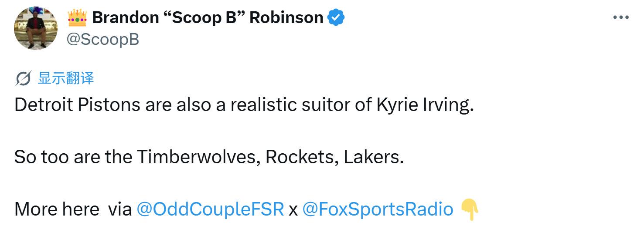Show translation via 显示翻译 link

coord(66,78)
